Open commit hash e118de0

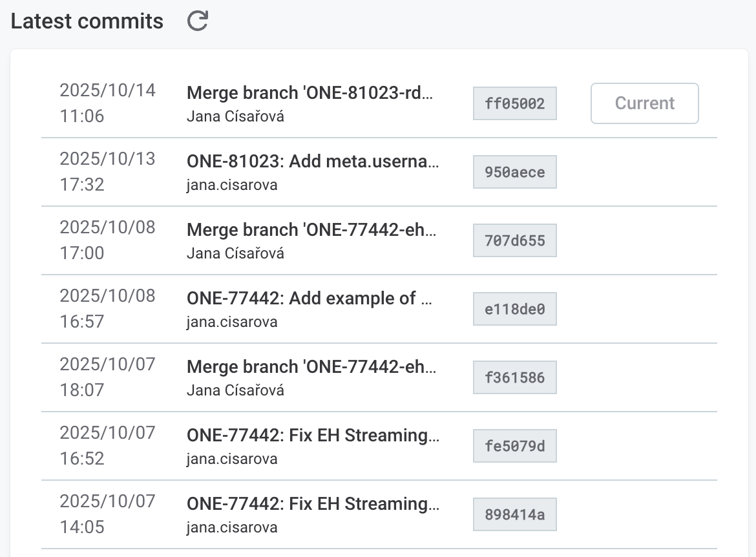(514, 309)
